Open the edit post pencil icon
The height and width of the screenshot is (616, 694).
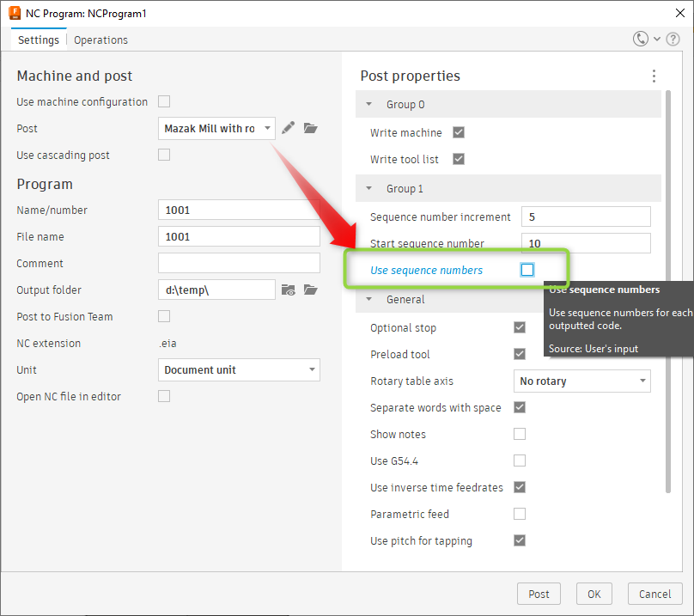(289, 128)
